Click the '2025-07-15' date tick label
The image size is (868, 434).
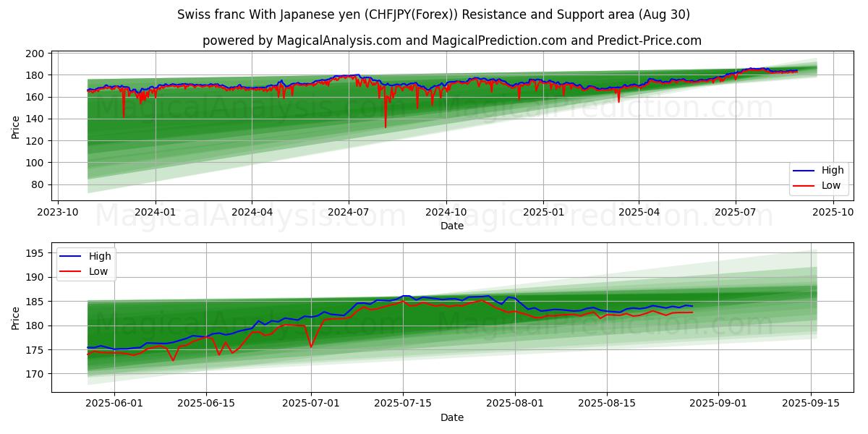coord(403,403)
